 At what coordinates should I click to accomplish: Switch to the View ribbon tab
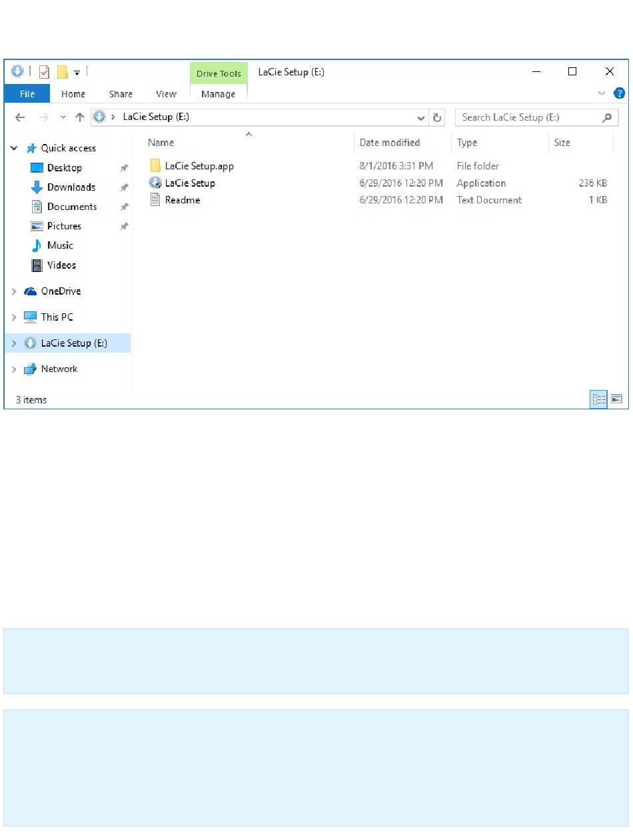pos(166,94)
